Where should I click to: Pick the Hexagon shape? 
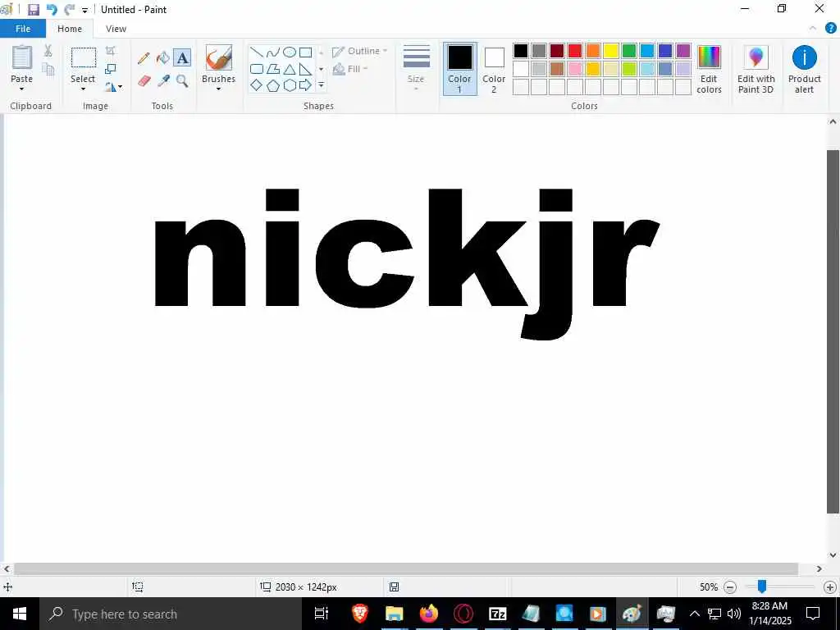point(290,85)
